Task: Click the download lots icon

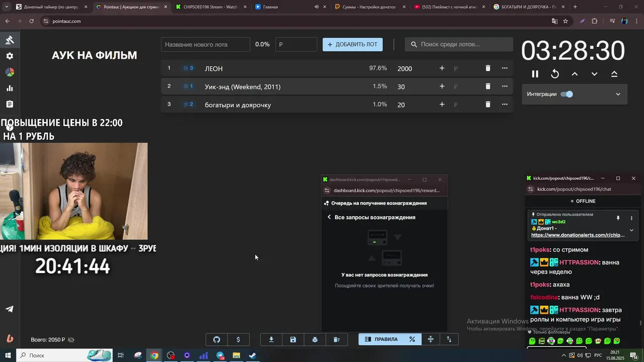Action: [271, 339]
